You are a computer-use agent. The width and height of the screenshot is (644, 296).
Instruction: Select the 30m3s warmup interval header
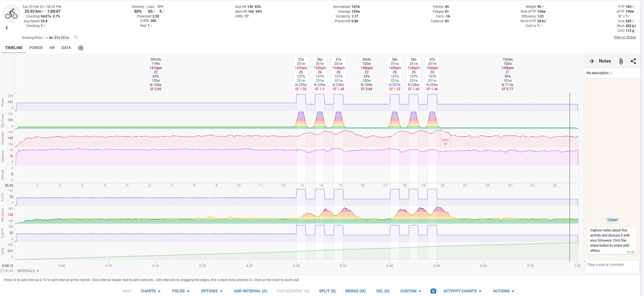coord(156,74)
